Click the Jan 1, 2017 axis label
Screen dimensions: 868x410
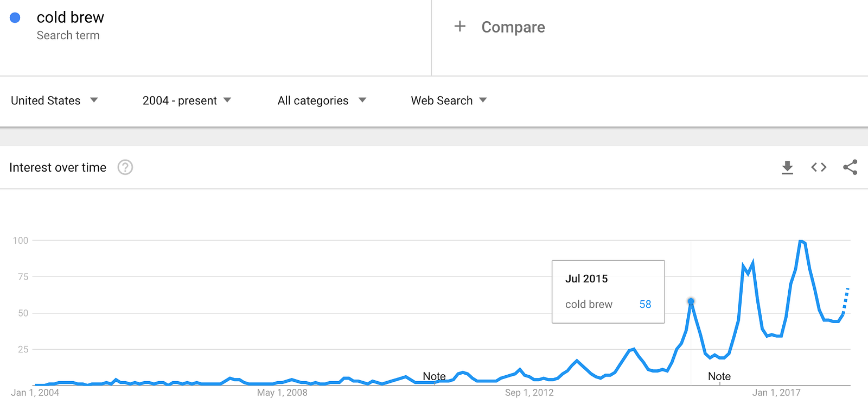[x=776, y=393]
